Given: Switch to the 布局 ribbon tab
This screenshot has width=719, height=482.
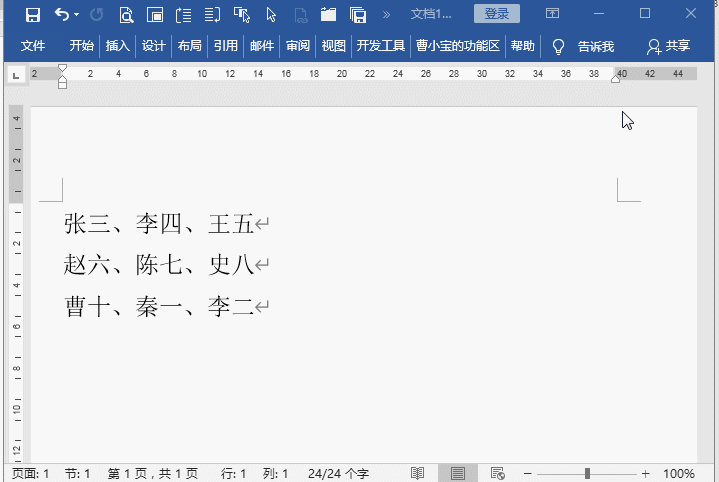Looking at the screenshot, I should click(189, 46).
